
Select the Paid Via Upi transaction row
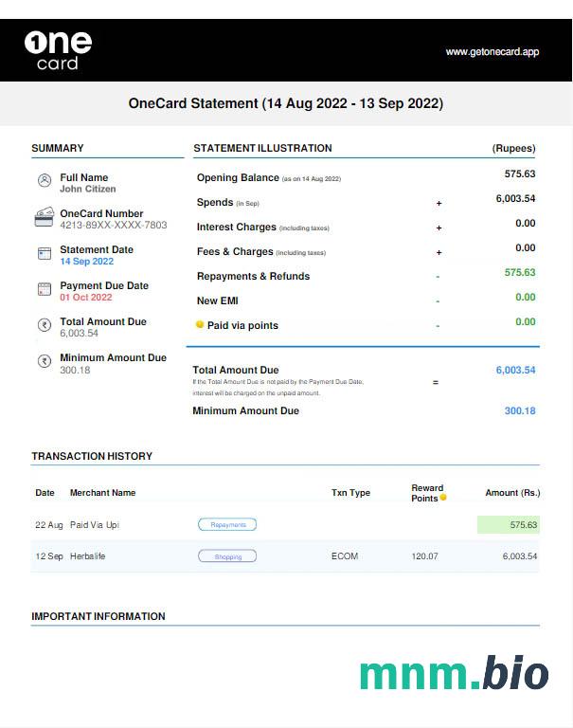pyautogui.click(x=285, y=524)
